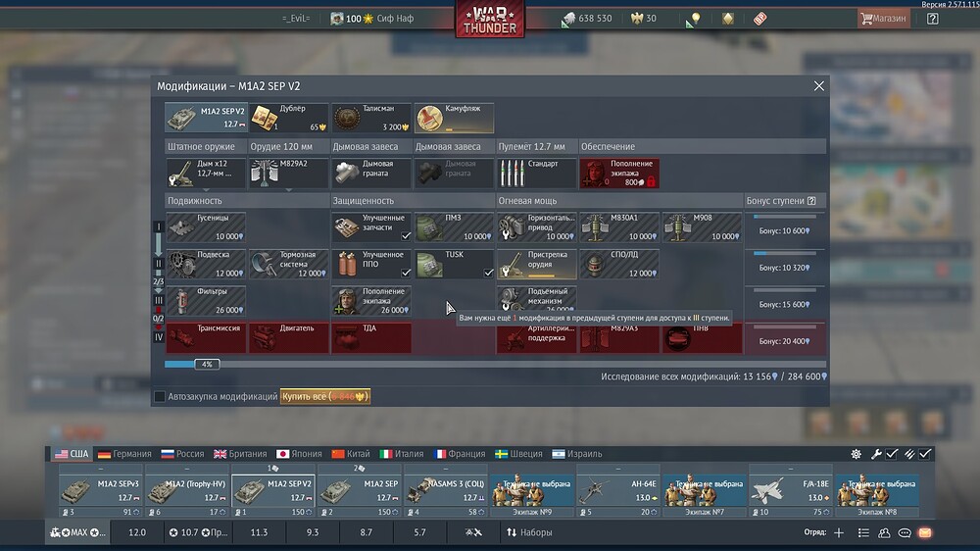Open the Стандарт machine gun belt selector
Screen dimensions: 980x551
click(536, 174)
